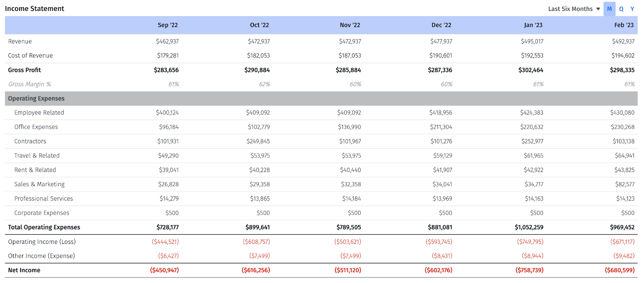
Task: Click Net Income value for Feb '23
Action: coord(619,270)
